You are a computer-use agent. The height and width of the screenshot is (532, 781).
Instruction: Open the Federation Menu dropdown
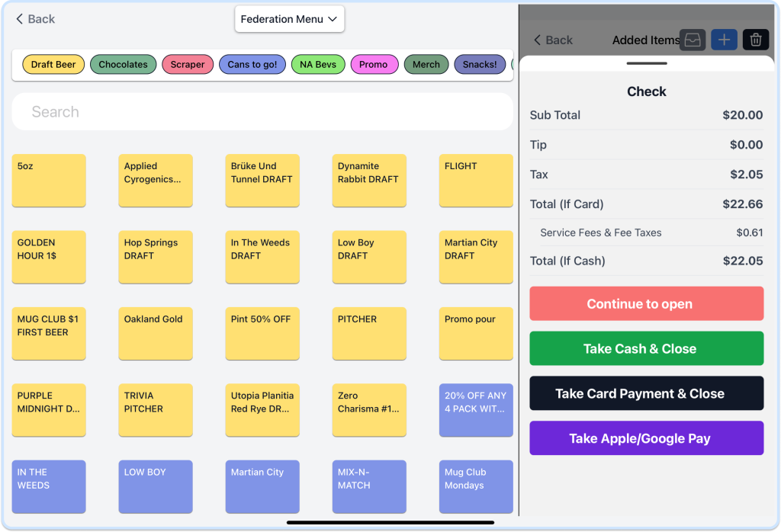289,19
